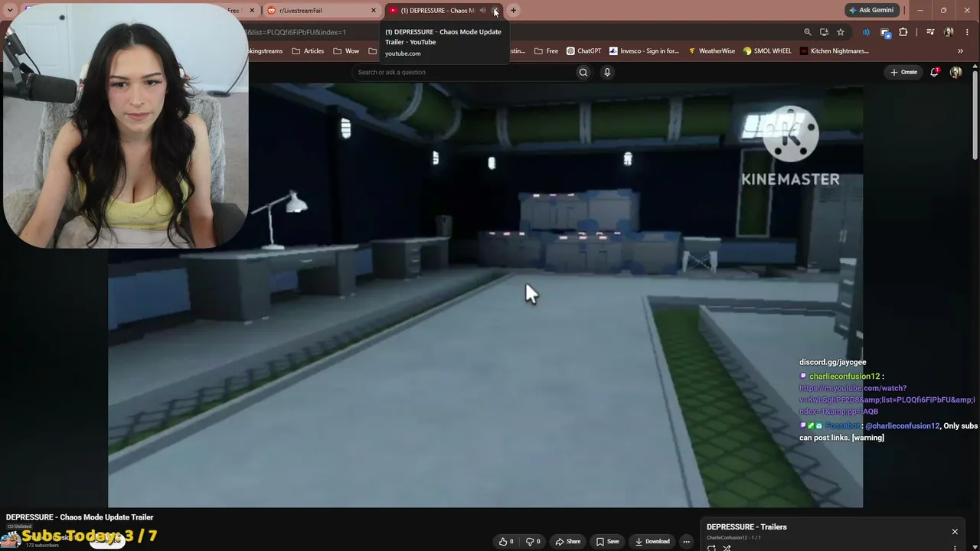Screen dimensions: 980x551
Task: Toggle shuffle playlist
Action: [x=727, y=548]
